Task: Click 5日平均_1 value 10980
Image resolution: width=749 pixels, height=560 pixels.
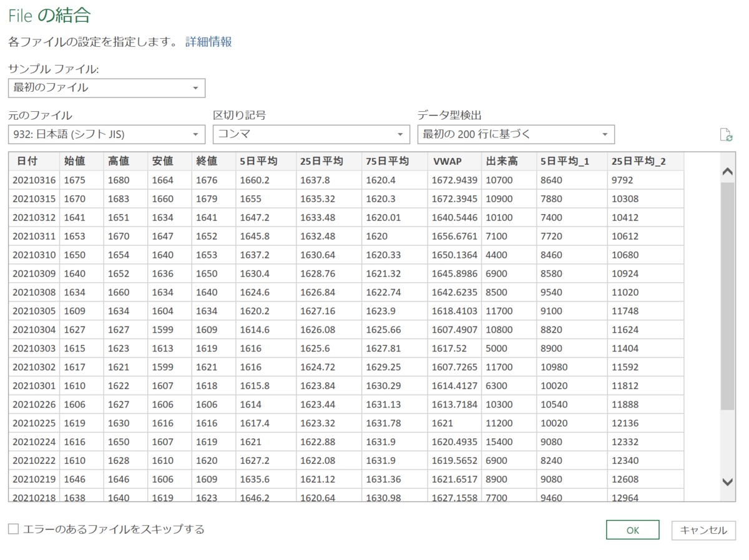Action: click(572, 367)
